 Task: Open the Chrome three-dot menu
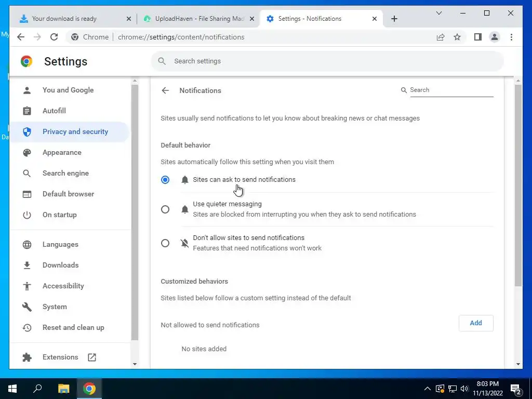(x=511, y=37)
